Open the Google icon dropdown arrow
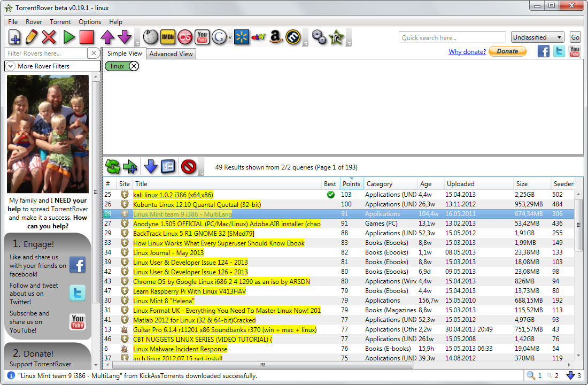Screen dimensions: 588x385 pos(230,37)
